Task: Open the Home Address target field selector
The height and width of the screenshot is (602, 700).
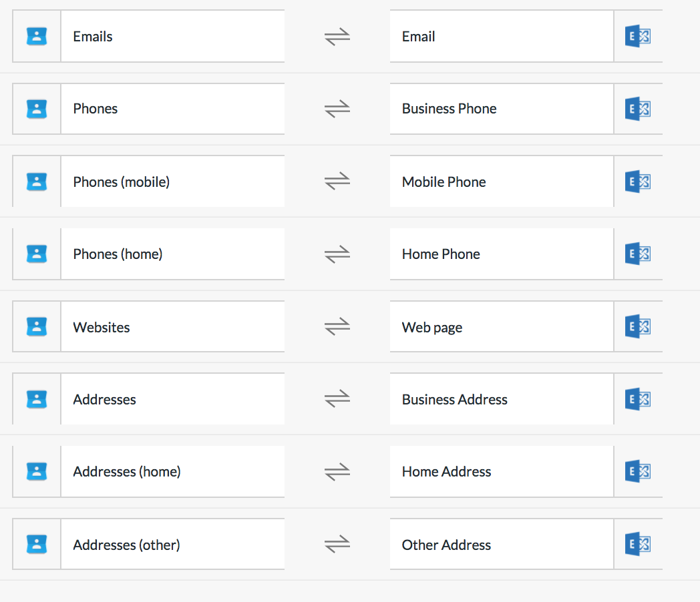Action: click(x=502, y=471)
